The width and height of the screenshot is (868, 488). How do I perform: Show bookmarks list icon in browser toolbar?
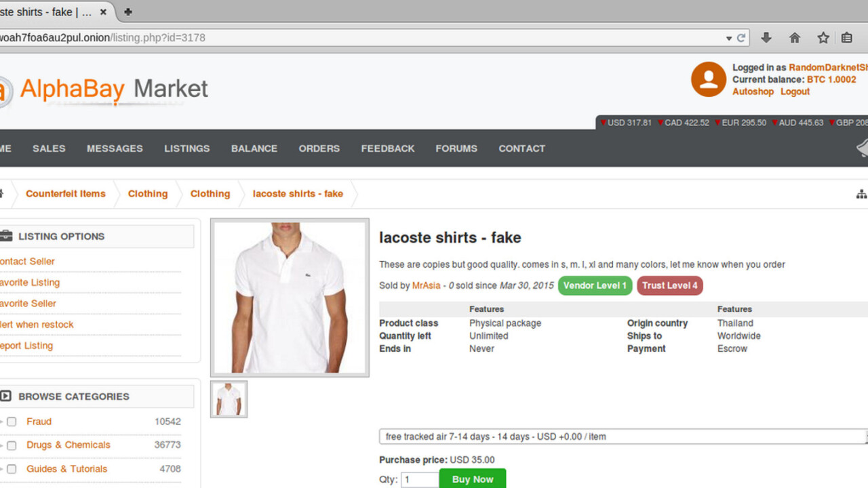[847, 38]
